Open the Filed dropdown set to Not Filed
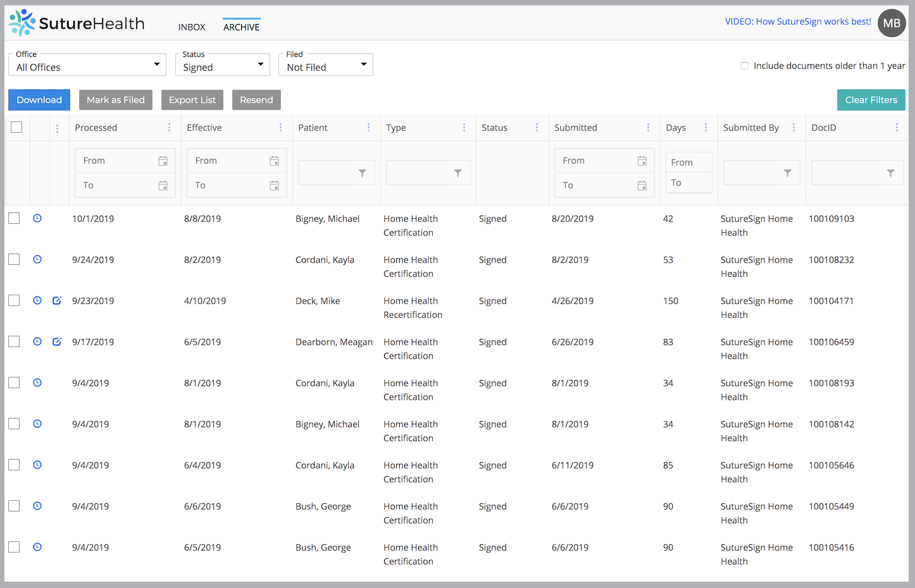The height and width of the screenshot is (588, 915). click(326, 65)
